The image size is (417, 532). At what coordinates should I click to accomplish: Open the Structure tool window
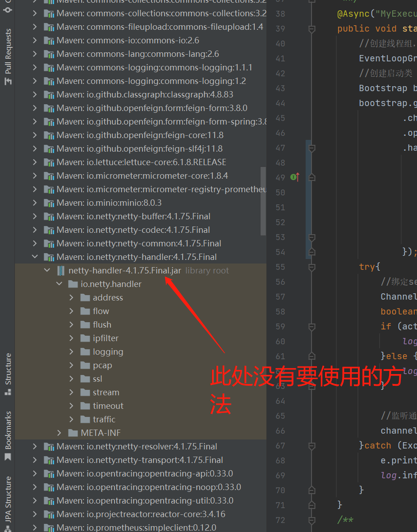tap(8, 374)
